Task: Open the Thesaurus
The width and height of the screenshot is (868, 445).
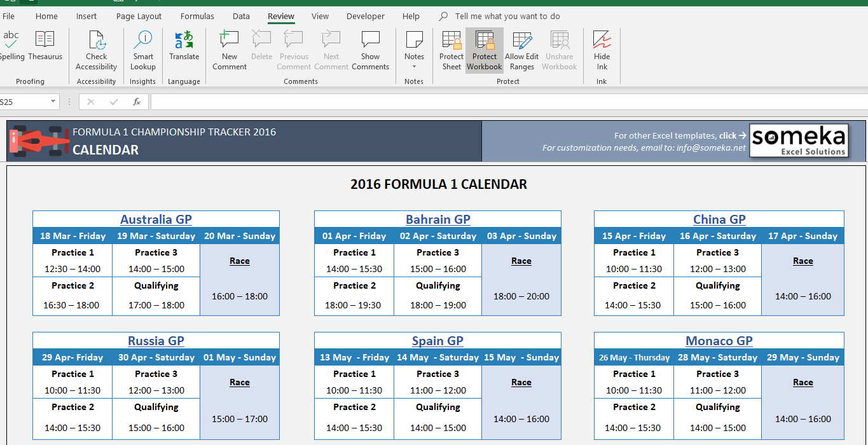Action: click(x=45, y=48)
